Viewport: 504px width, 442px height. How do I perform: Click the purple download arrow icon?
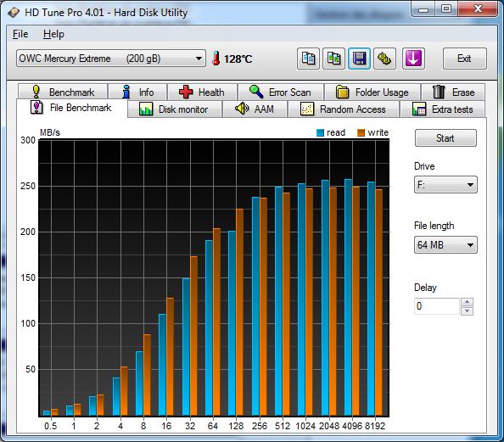[x=413, y=59]
